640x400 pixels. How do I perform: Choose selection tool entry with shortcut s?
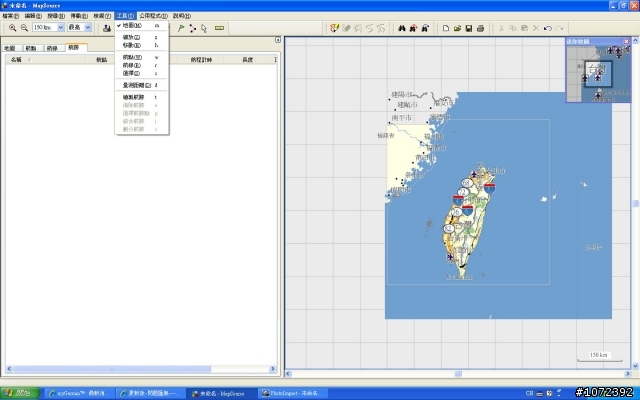141,73
